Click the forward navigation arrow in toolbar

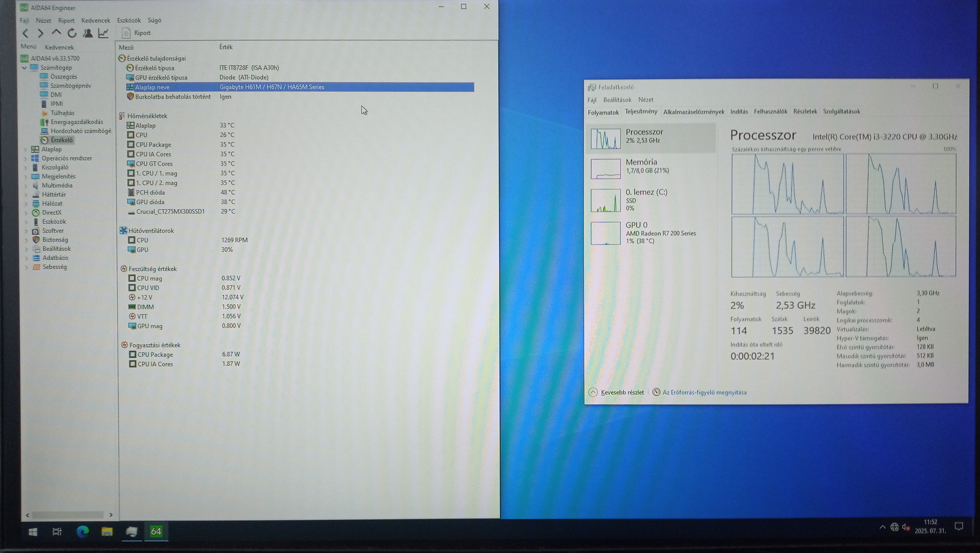41,33
